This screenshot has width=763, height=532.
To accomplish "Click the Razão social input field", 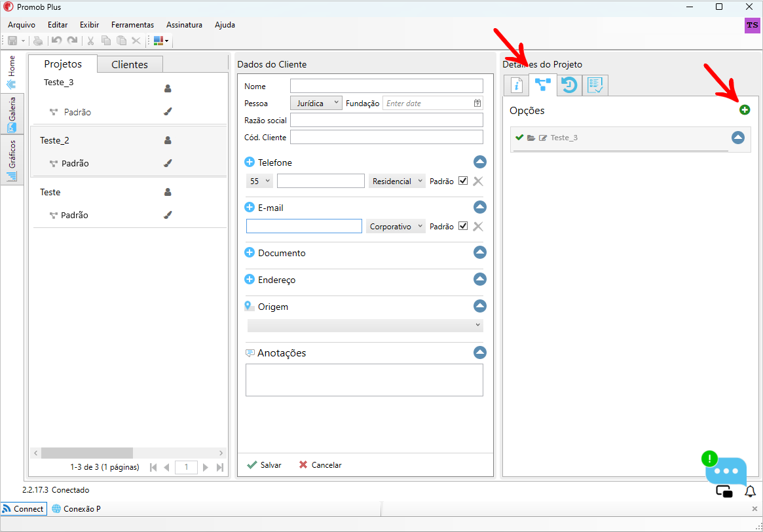I will (x=386, y=120).
